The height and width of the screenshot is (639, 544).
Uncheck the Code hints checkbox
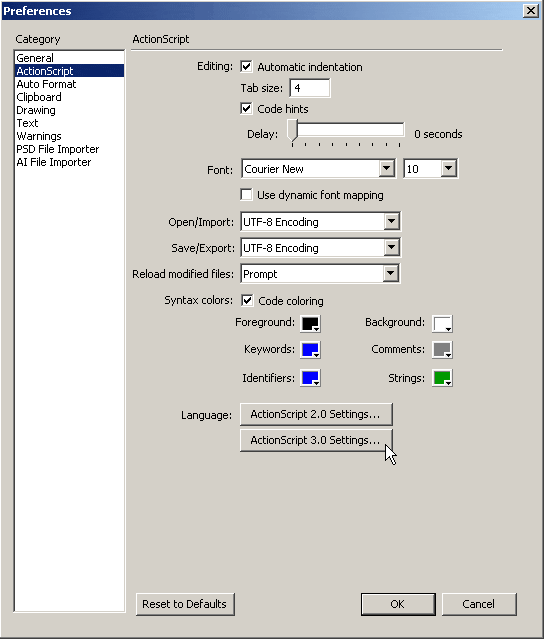pyautogui.click(x=246, y=108)
